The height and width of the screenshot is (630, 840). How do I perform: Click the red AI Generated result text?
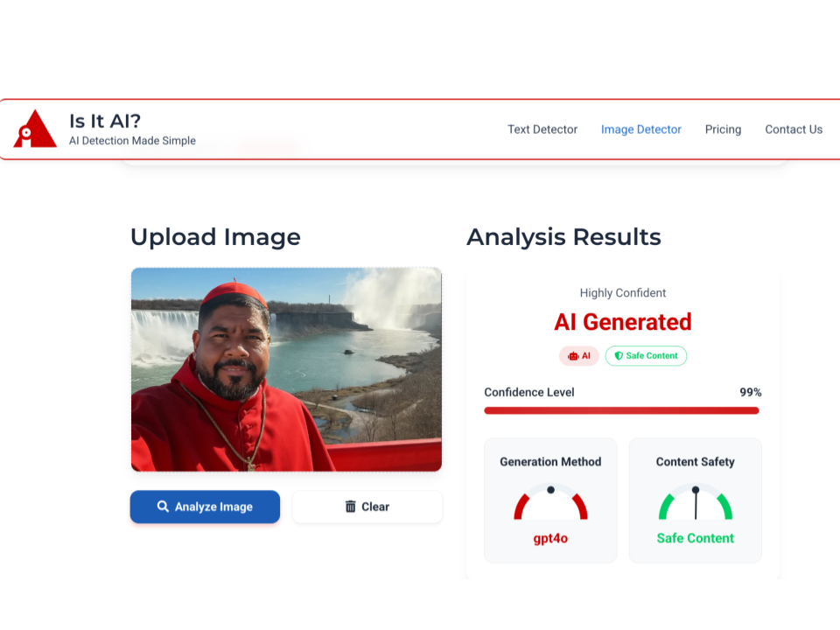click(622, 322)
